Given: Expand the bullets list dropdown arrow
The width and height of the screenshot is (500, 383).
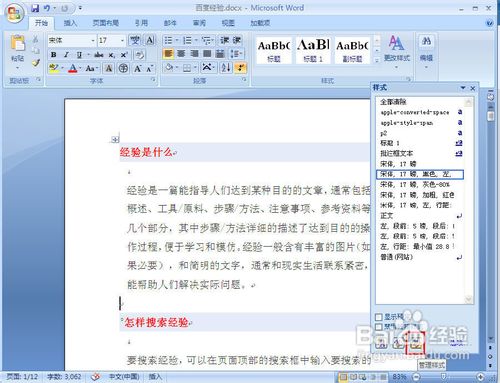Looking at the screenshot, I should (177, 41).
